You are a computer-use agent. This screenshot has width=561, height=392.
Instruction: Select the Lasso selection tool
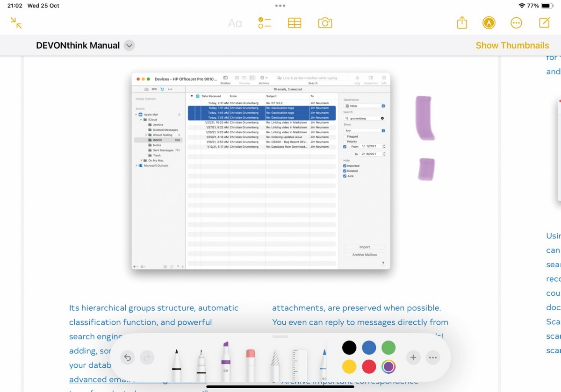tap(275, 366)
